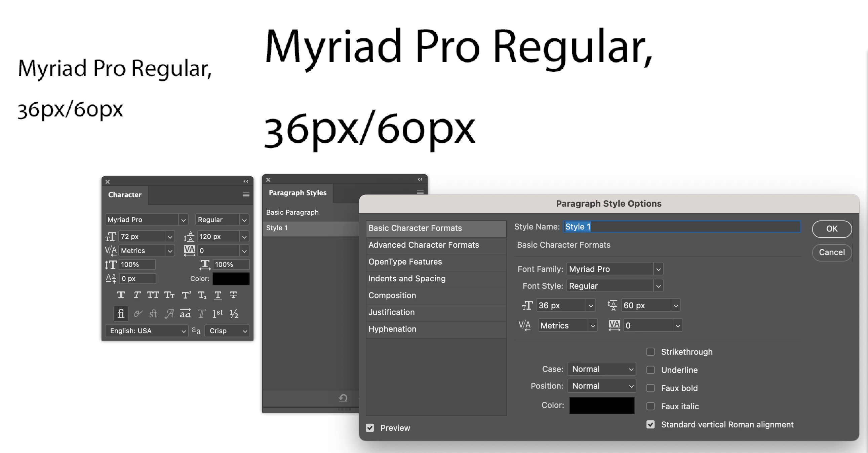Image resolution: width=868 pixels, height=453 pixels.
Task: Toggle All Caps icon in Character panel
Action: (x=153, y=295)
